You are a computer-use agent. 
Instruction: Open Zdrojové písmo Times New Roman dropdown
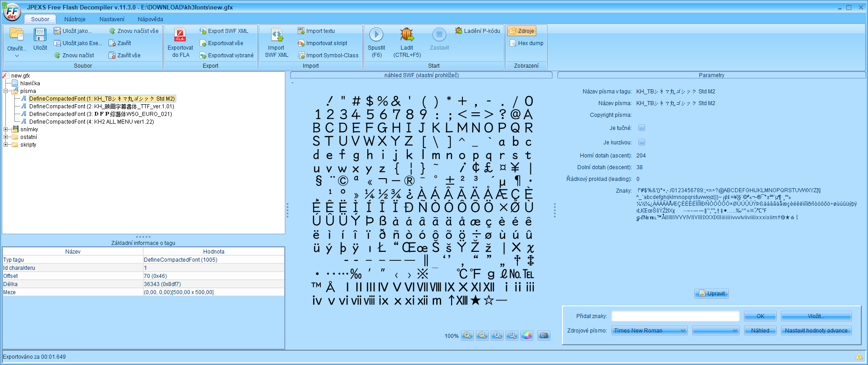(x=649, y=331)
